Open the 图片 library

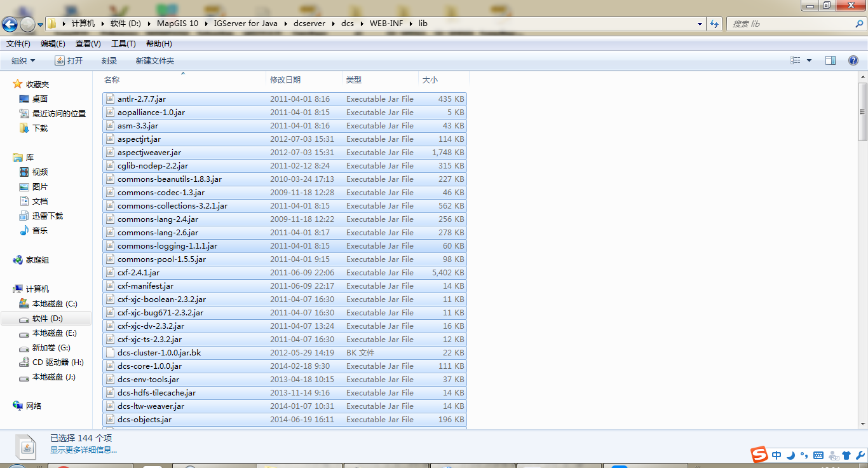pyautogui.click(x=40, y=186)
